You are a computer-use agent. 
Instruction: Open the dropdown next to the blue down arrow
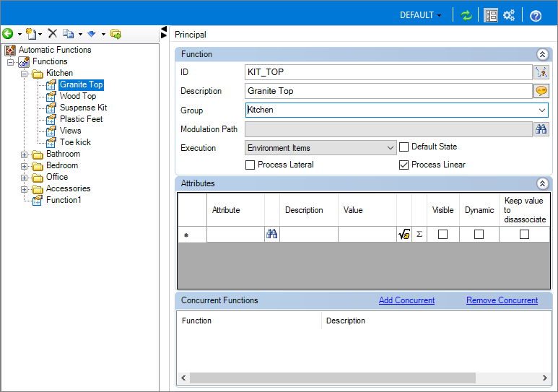(103, 34)
